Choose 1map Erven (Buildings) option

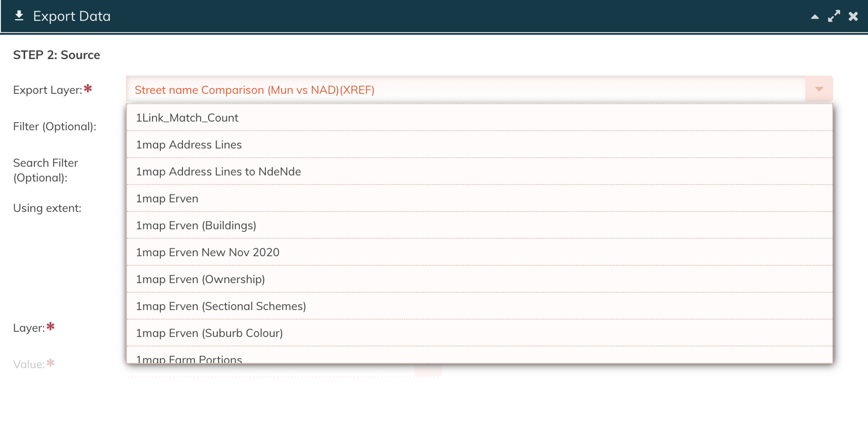click(x=479, y=225)
